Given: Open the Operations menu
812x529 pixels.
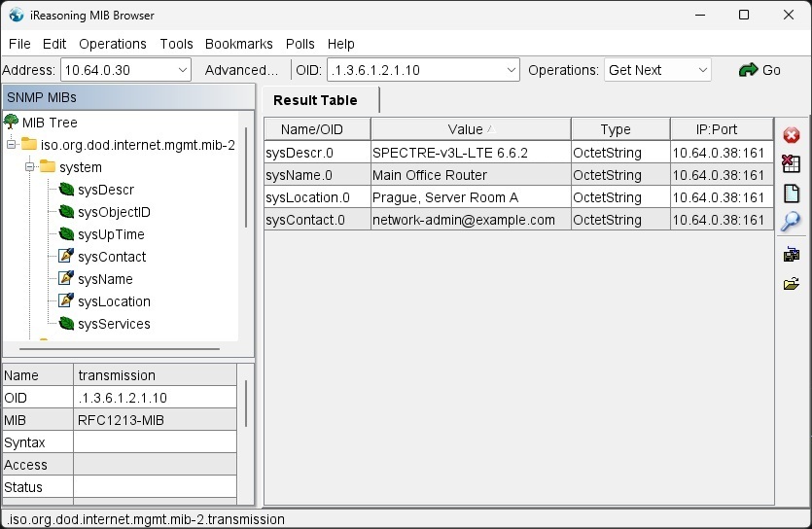Looking at the screenshot, I should click(x=113, y=44).
